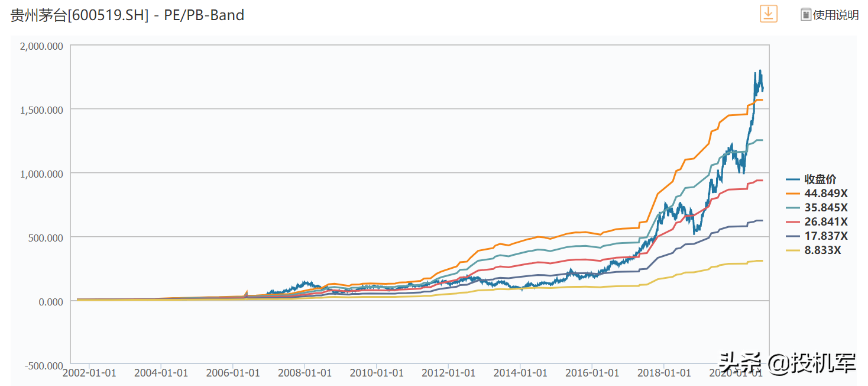Toggle the 44.849X legend series
This screenshot has height=386, width=868.
pos(817,194)
